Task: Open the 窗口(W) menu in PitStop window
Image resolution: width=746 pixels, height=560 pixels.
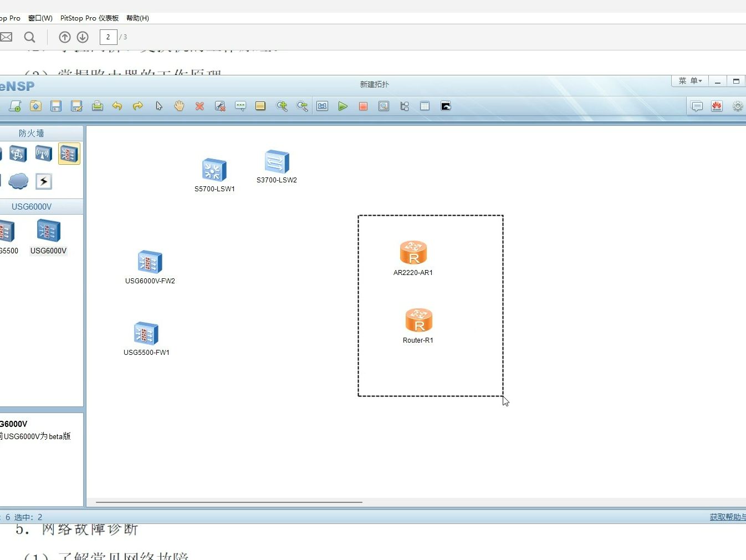Action: (x=40, y=18)
